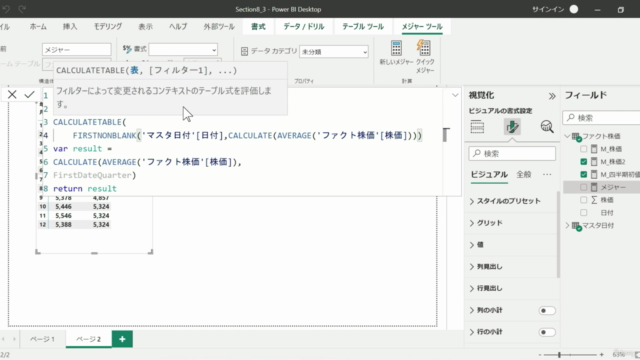
Task: Click the Quick Measure icon
Action: [x=424, y=48]
